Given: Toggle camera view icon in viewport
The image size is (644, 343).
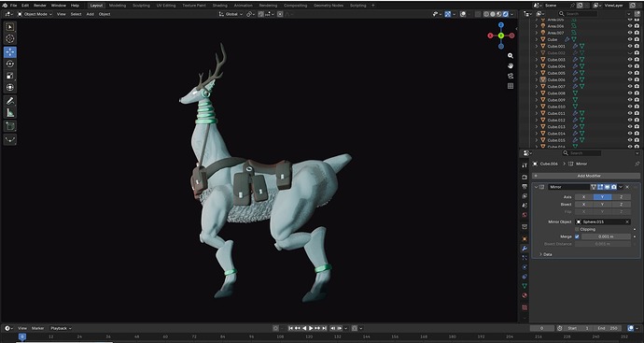Looking at the screenshot, I should click(x=511, y=76).
